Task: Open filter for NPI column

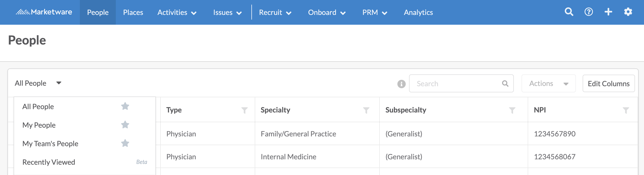Action: [626, 110]
